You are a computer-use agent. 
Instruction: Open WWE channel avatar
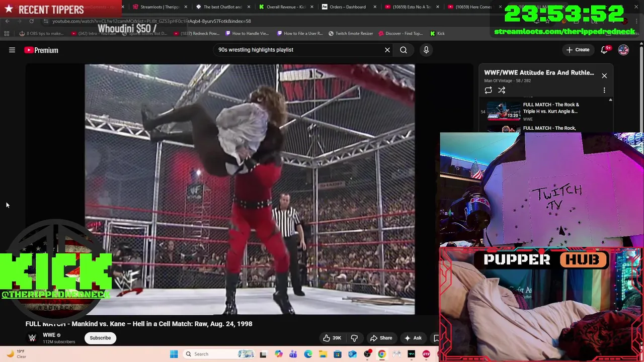pyautogui.click(x=32, y=338)
